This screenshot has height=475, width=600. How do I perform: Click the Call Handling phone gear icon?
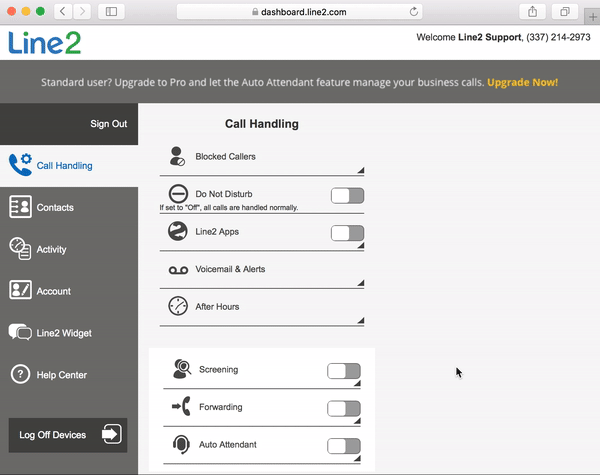tap(20, 165)
